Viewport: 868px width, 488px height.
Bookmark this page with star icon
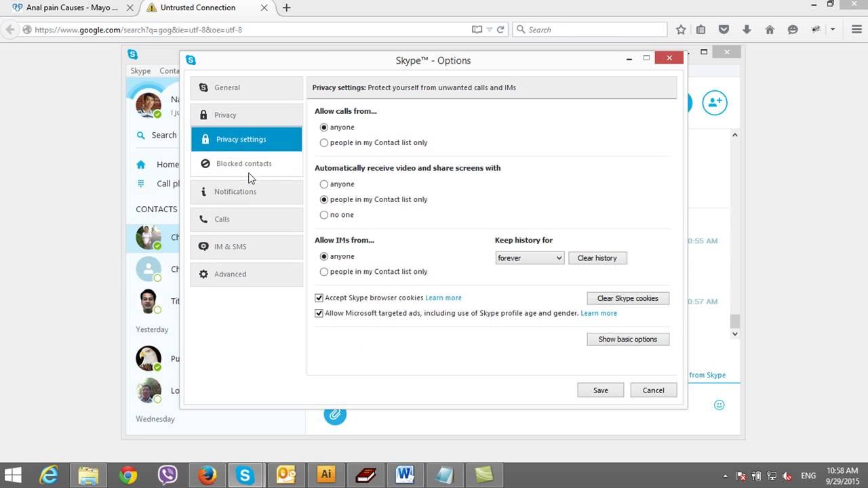click(681, 30)
